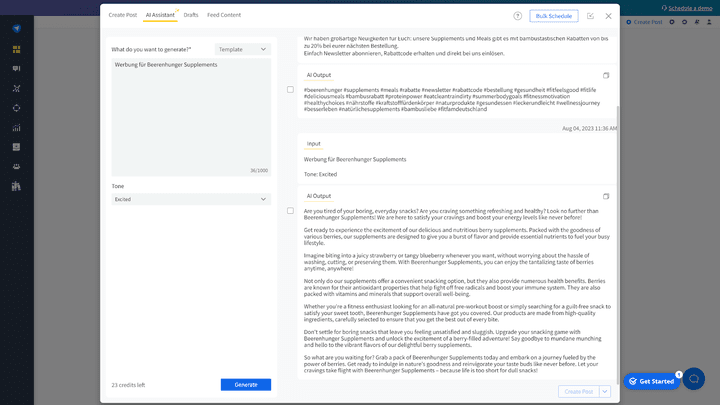
Task: Open the target circle icon in sidebar
Action: click(17, 108)
